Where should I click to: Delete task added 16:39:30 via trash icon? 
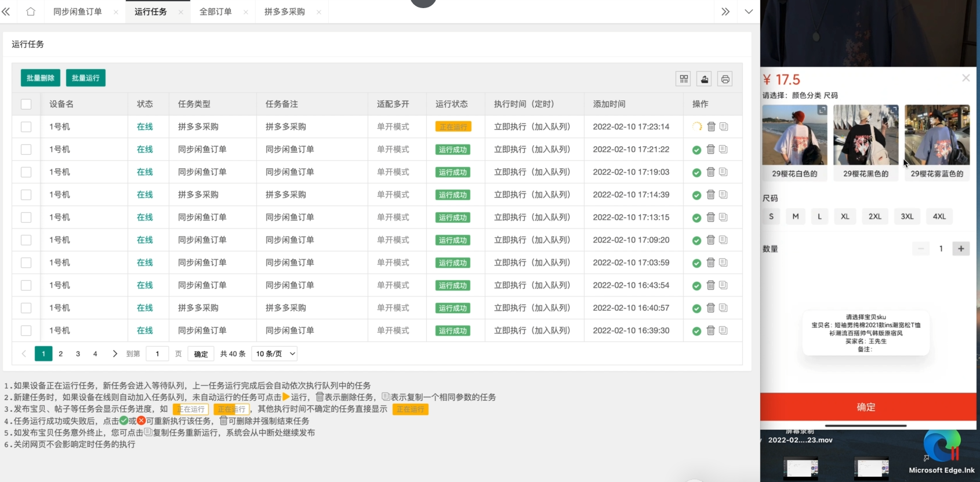(x=710, y=330)
